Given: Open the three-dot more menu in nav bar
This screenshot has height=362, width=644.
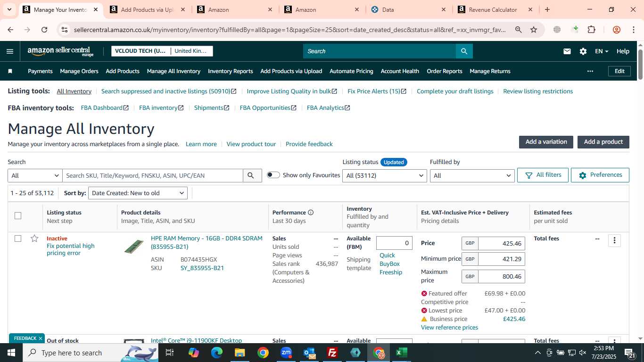Looking at the screenshot, I should 590,71.
